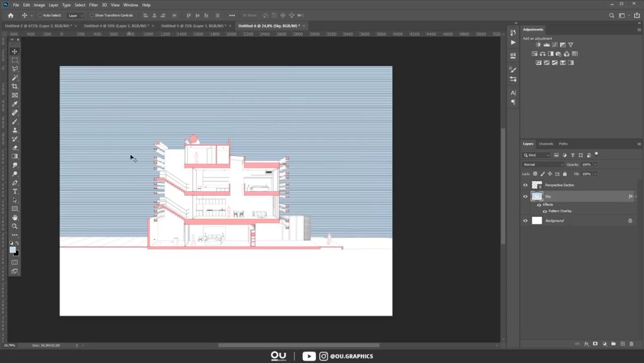Select the Move tool in the toolbox
Image resolution: width=644 pixels, height=363 pixels.
coord(15,51)
